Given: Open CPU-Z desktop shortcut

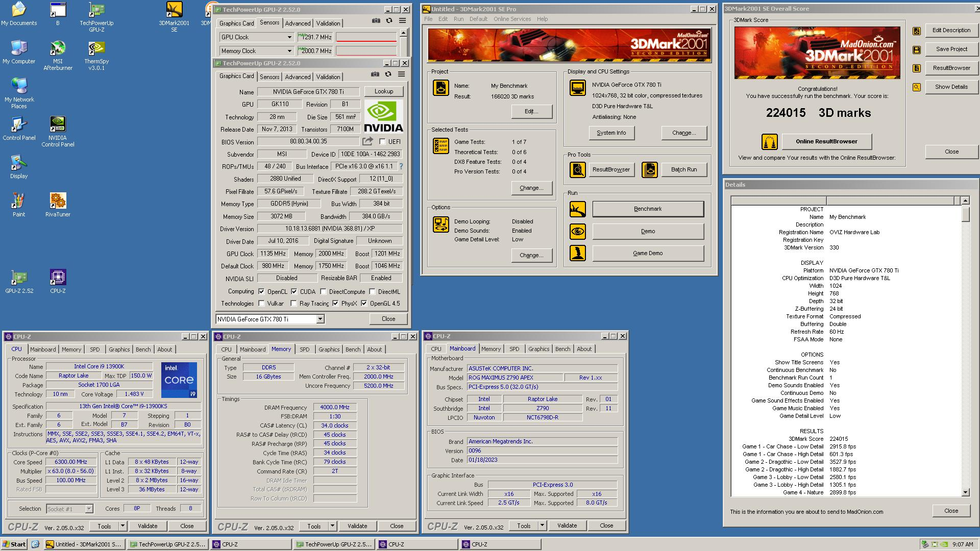Looking at the screenshot, I should (x=58, y=282).
